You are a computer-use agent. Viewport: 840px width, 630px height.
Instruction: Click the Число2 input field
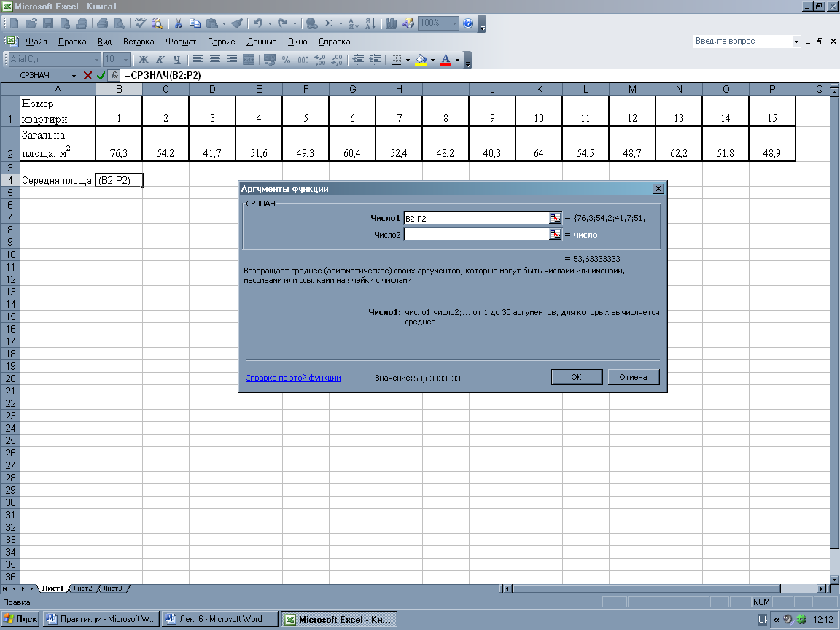[476, 235]
